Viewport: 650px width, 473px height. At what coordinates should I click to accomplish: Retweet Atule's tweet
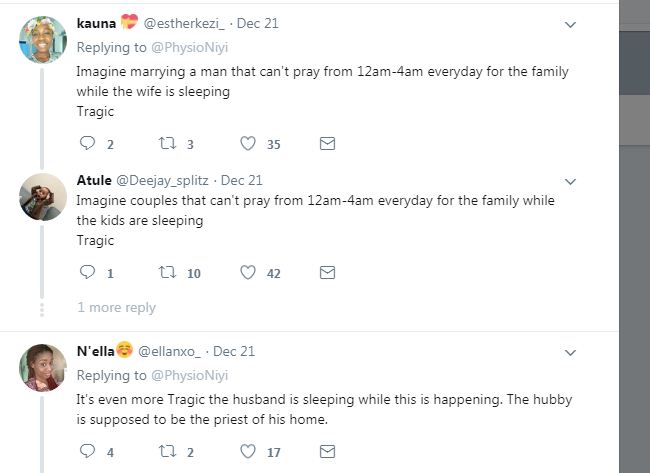point(167,272)
